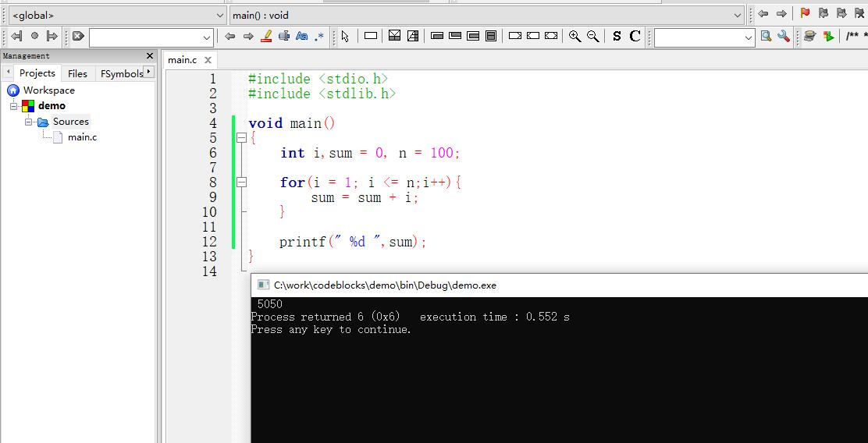The width and height of the screenshot is (868, 443).
Task: Toggle regular expression search icon
Action: [318, 37]
